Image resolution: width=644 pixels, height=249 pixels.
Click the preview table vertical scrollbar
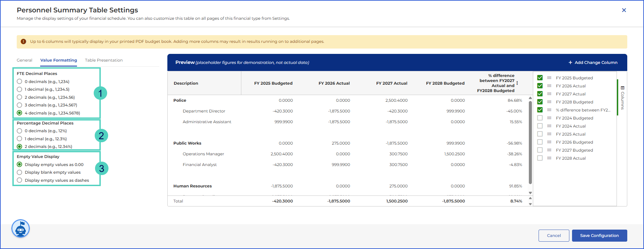click(x=530, y=143)
